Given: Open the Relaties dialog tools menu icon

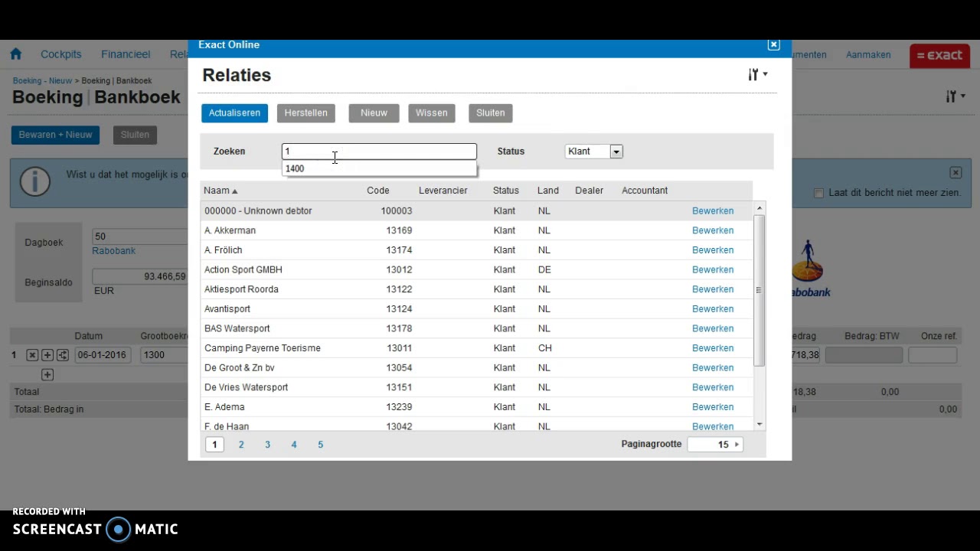Looking at the screenshot, I should pyautogui.click(x=757, y=74).
